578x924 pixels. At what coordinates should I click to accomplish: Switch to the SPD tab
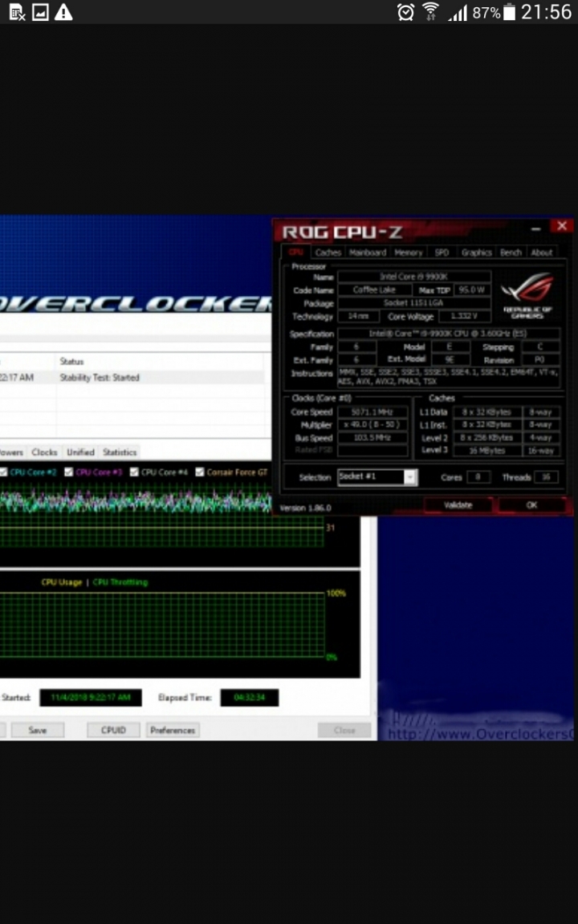[x=442, y=252]
